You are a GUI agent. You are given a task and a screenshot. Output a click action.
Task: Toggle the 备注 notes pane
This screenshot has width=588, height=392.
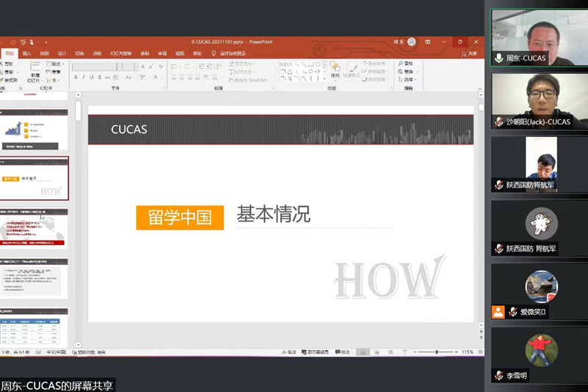click(289, 353)
